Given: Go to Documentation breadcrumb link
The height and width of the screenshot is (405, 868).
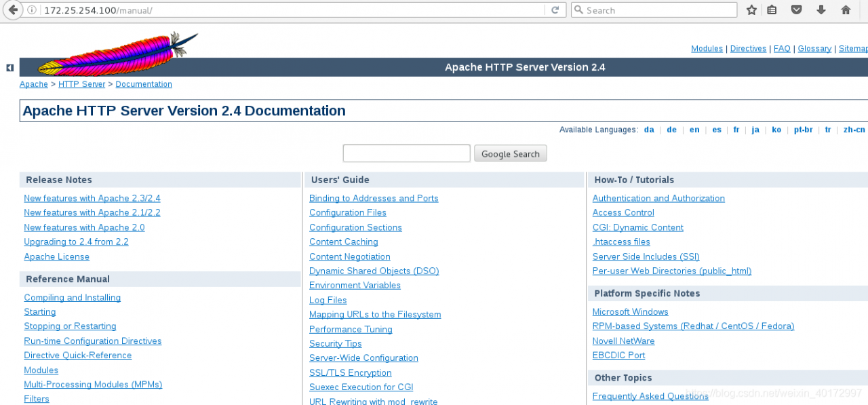Looking at the screenshot, I should [x=144, y=85].
